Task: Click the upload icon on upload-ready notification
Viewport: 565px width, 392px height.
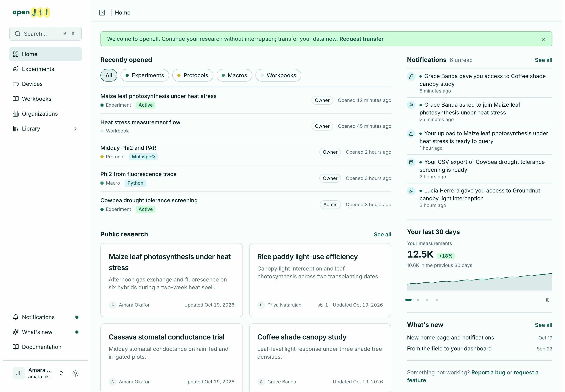Action: pos(411,134)
